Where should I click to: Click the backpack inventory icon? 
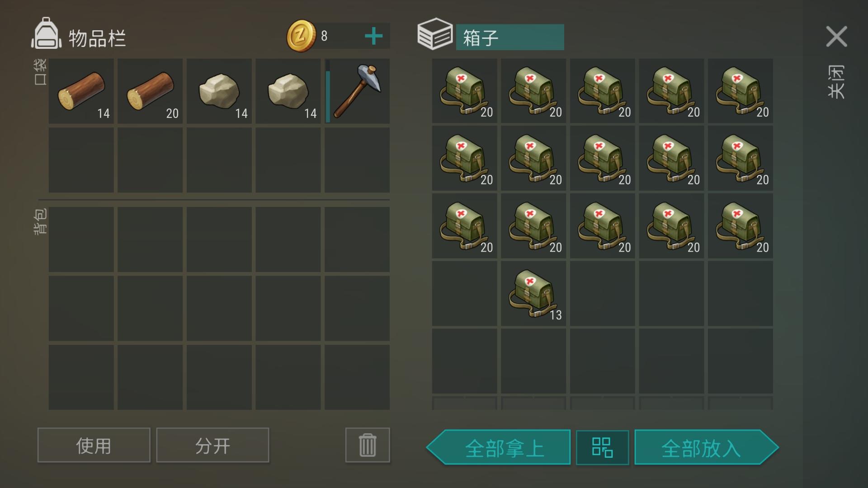pyautogui.click(x=46, y=33)
